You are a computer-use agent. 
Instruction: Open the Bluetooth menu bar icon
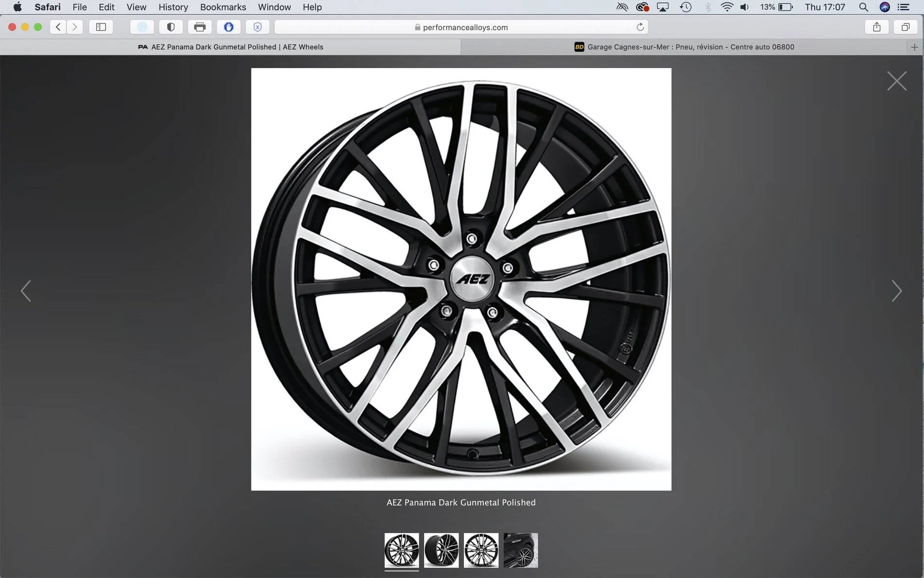tap(708, 7)
